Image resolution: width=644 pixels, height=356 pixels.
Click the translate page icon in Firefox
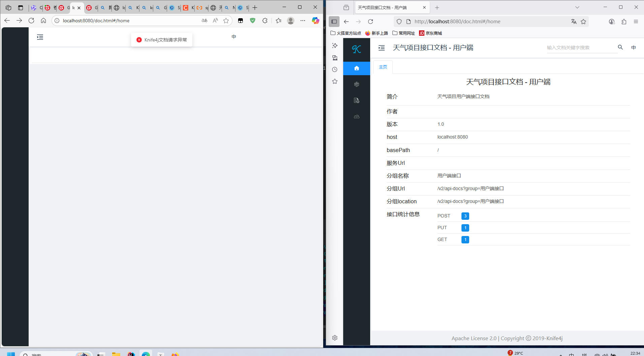click(x=574, y=22)
